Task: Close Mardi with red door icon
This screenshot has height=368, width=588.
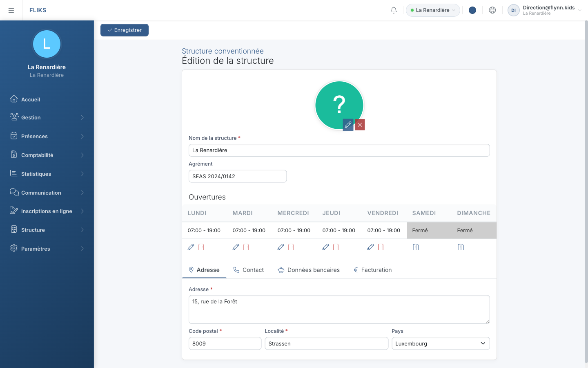Action: pyautogui.click(x=246, y=247)
